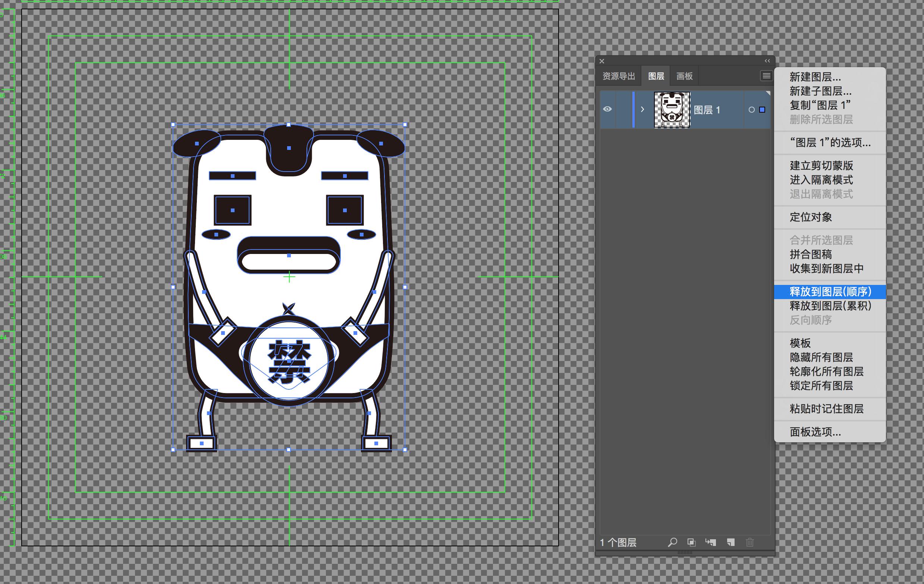Viewport: 924px width, 584px height.
Task: Choose 释放到图层(累积) menu item
Action: 830,306
